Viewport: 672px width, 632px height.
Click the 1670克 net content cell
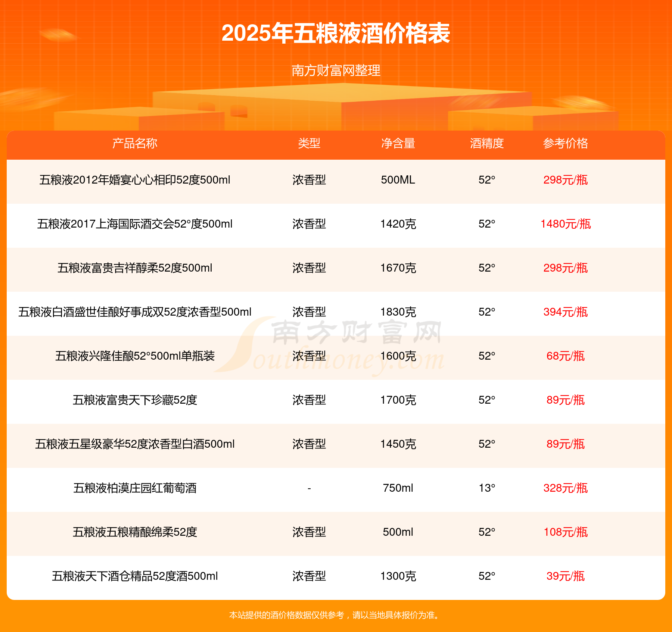click(x=398, y=268)
